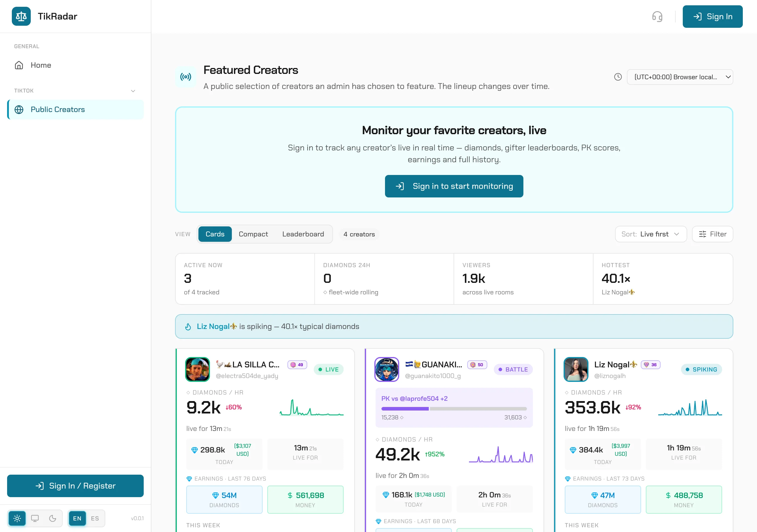Viewport: 757px width, 532px height.
Task: Open Public Creators sidebar item
Action: [75, 109]
